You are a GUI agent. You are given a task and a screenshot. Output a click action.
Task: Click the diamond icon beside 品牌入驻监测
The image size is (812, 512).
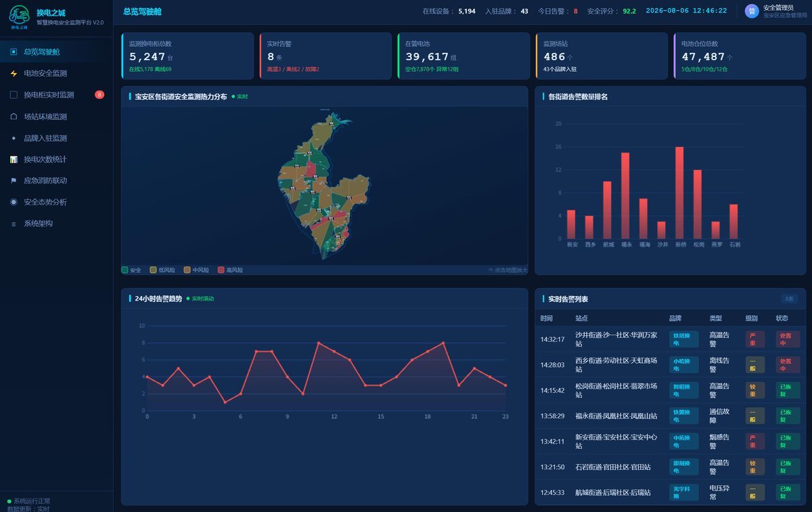pos(14,138)
